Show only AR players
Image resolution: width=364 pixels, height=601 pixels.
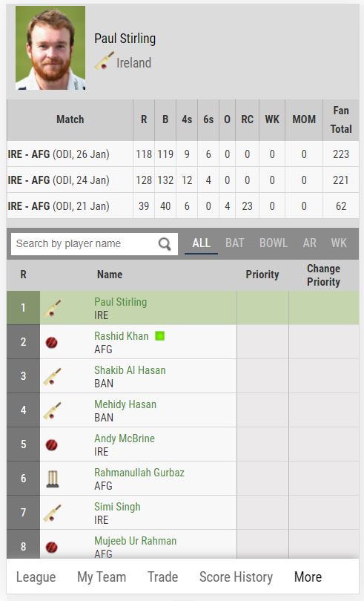tap(309, 243)
